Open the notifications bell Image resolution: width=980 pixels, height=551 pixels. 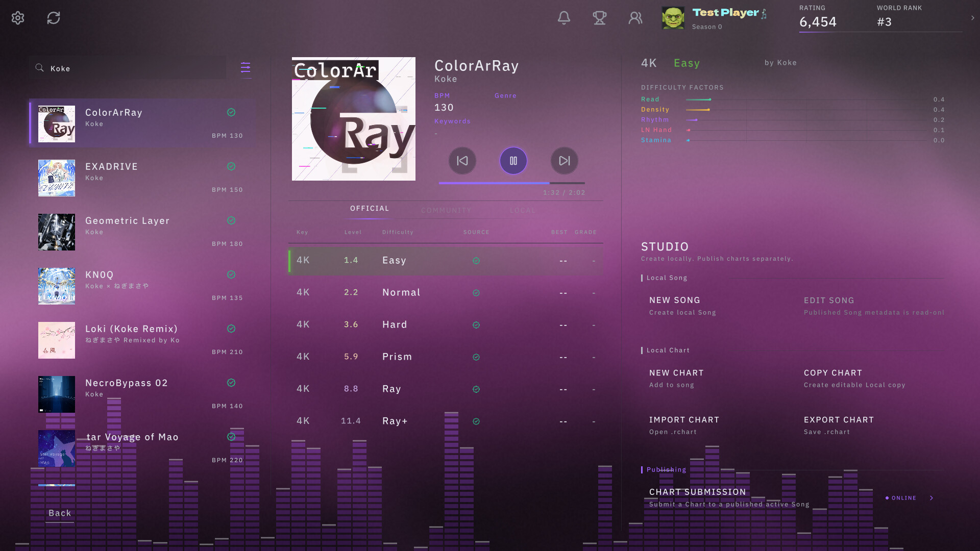(x=564, y=18)
